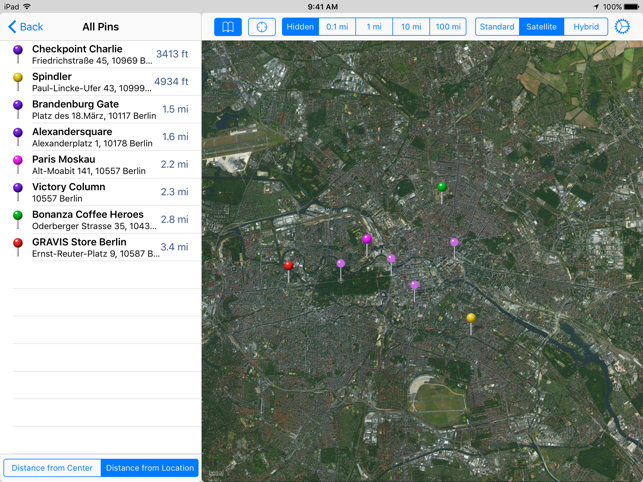This screenshot has height=482, width=643.
Task: Switch map to Standard view
Action: pos(497,27)
